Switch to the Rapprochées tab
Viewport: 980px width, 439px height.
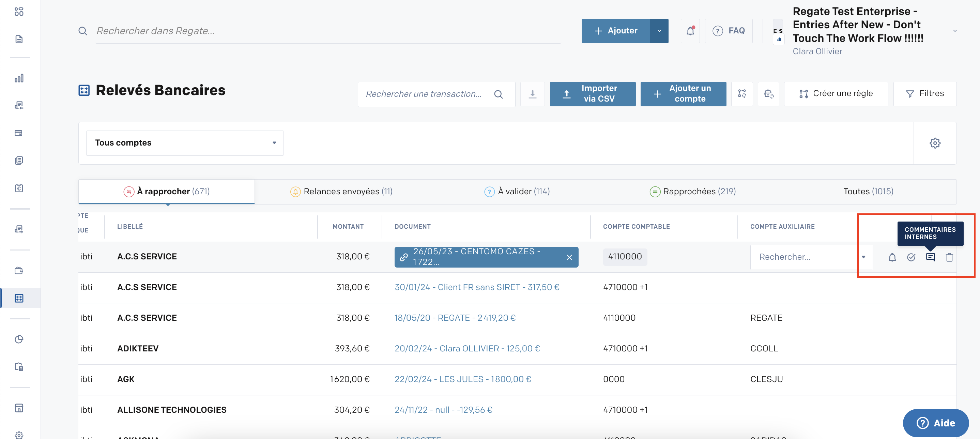pyautogui.click(x=692, y=191)
